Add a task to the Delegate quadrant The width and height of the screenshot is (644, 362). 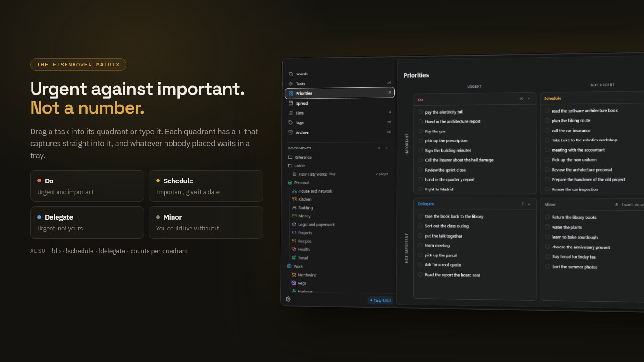[x=529, y=204]
